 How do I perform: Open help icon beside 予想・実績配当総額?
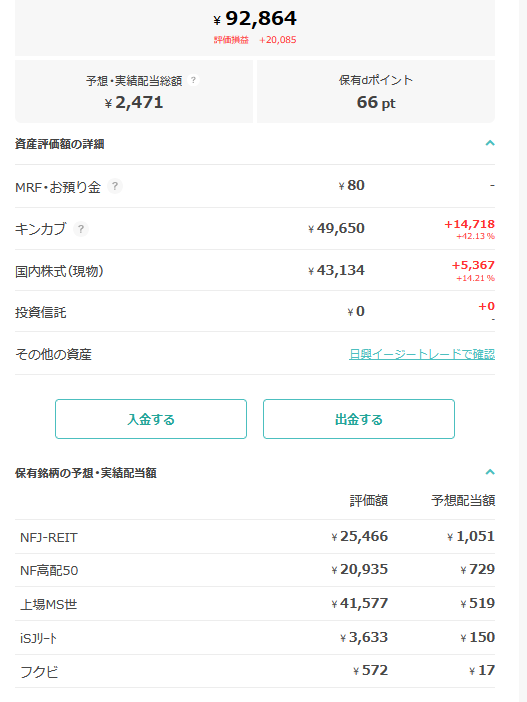point(193,80)
